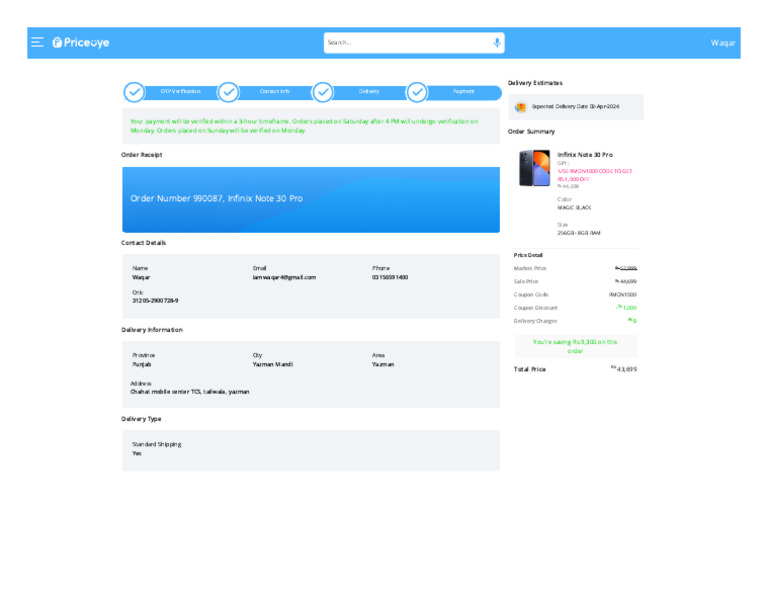The image size is (768, 594).
Task: Click the Delivery Charges value 0
Action: 632,321
